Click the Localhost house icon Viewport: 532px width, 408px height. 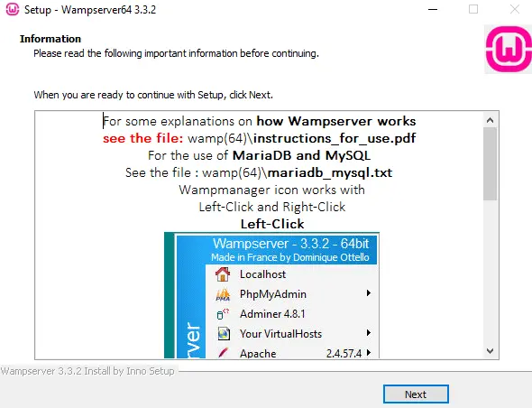(223, 274)
